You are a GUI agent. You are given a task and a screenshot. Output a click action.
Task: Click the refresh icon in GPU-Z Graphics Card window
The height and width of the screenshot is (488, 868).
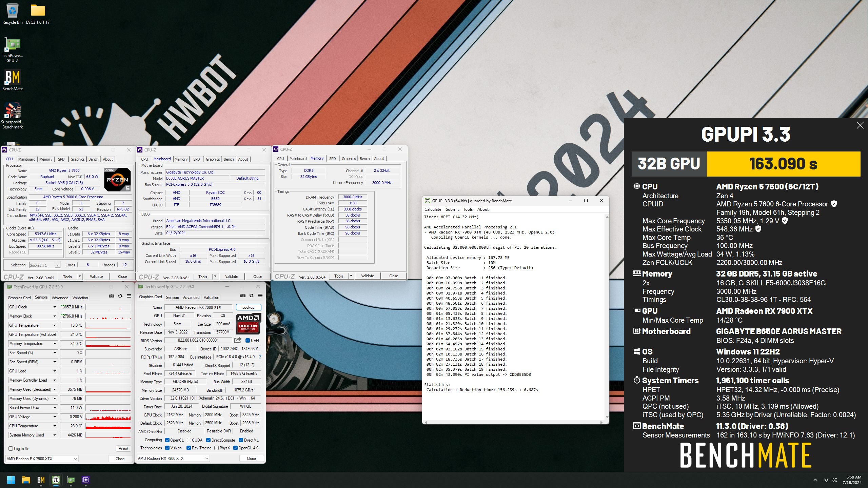click(x=251, y=296)
